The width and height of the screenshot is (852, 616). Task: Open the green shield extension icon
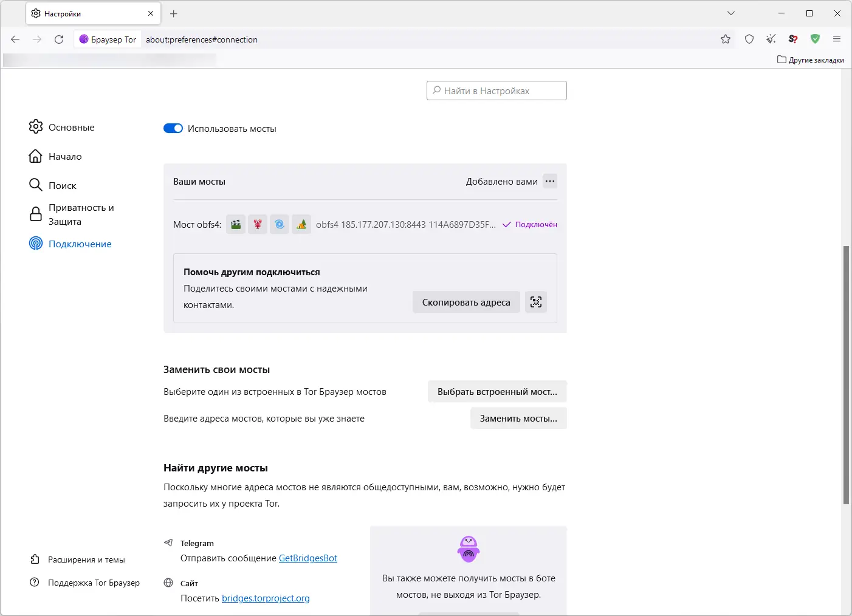pos(815,39)
